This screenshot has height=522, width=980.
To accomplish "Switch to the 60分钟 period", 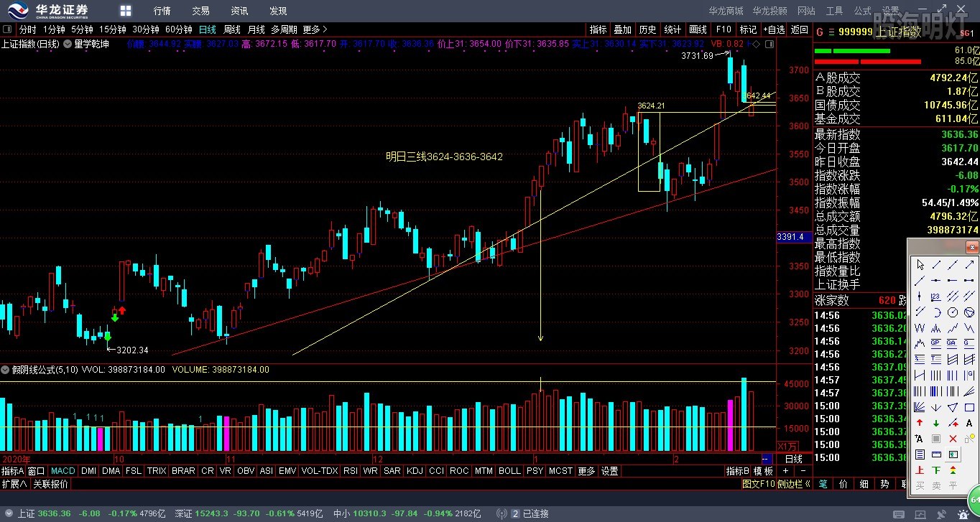I will 179,29.
